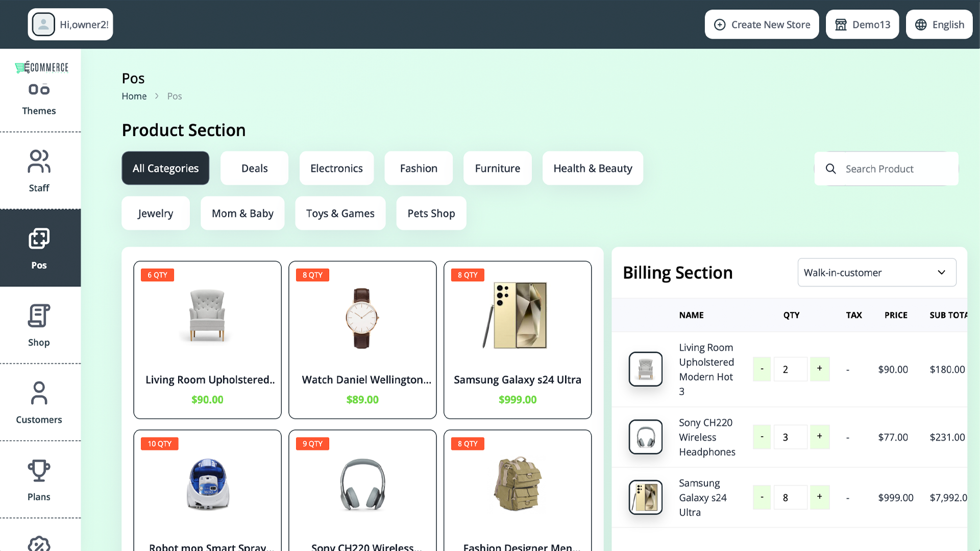The image size is (980, 551).
Task: Click the Search Product field
Action: click(x=887, y=169)
